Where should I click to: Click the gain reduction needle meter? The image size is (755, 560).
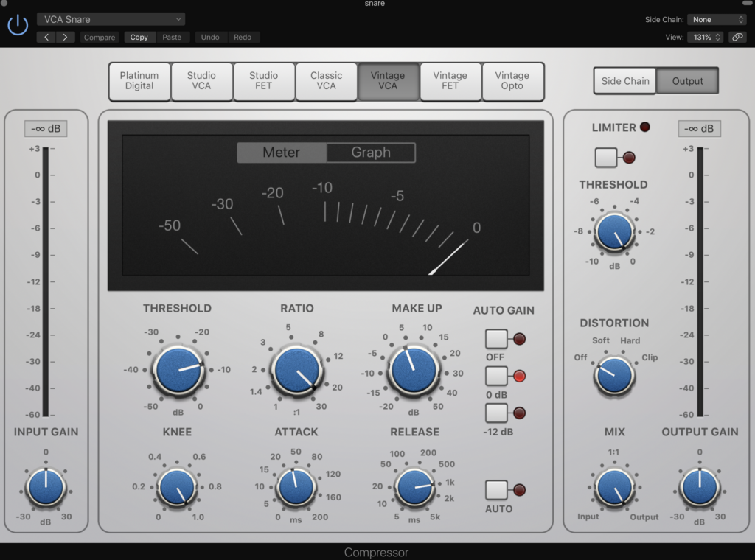coord(325,206)
